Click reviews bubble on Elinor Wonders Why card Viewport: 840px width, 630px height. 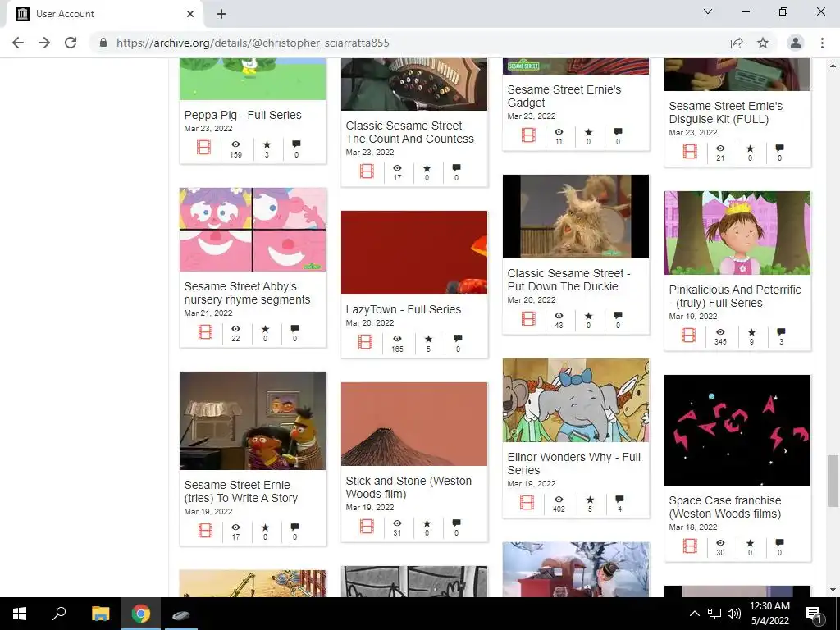(619, 500)
